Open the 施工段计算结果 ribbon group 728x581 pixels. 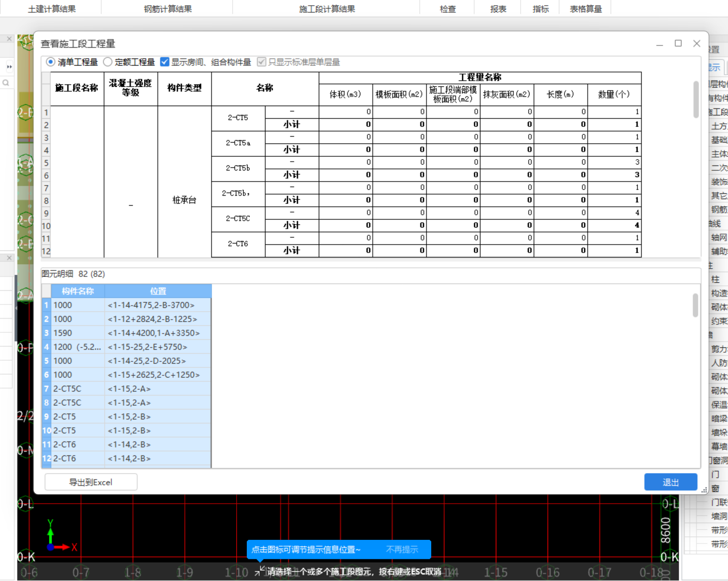click(x=327, y=9)
